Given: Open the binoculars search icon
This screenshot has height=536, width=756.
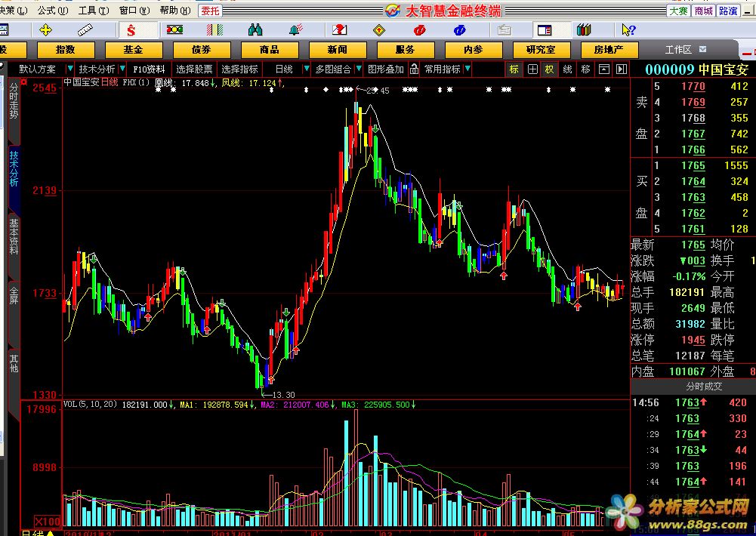Looking at the screenshot, I should 255,30.
